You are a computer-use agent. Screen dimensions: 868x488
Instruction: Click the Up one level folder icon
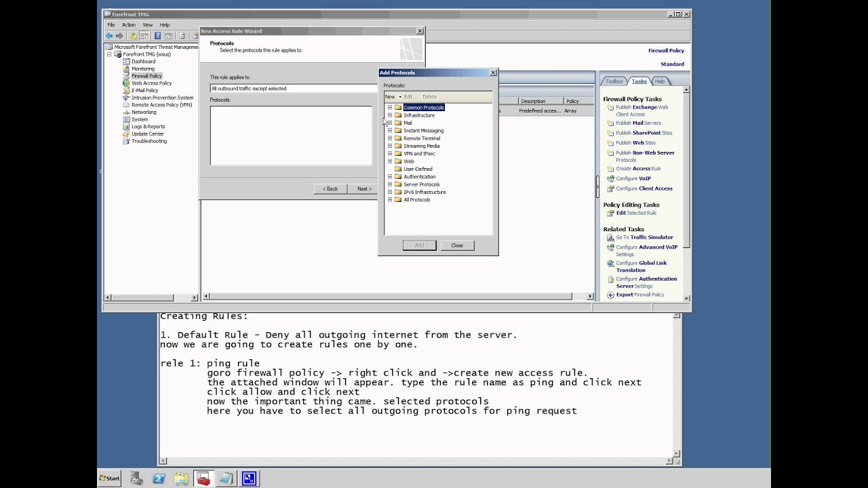[x=134, y=36]
